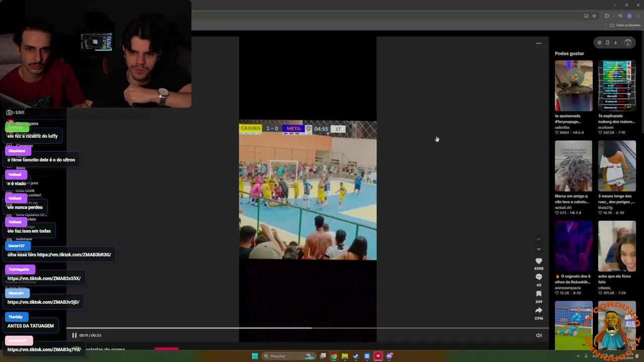Pause the TikTok video
This screenshot has width=644, height=362.
click(74, 335)
